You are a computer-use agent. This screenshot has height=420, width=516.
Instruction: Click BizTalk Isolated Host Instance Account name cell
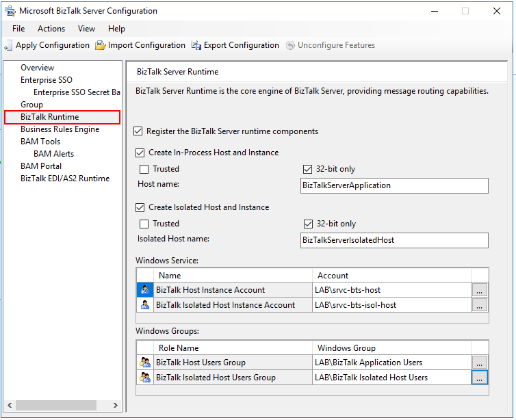(x=233, y=305)
